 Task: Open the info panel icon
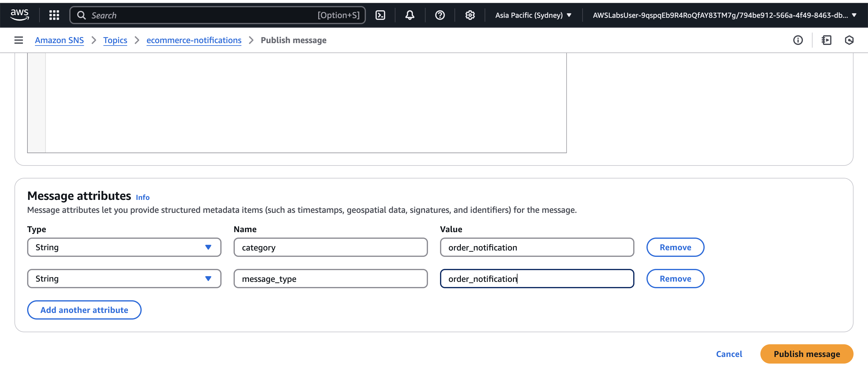click(797, 40)
